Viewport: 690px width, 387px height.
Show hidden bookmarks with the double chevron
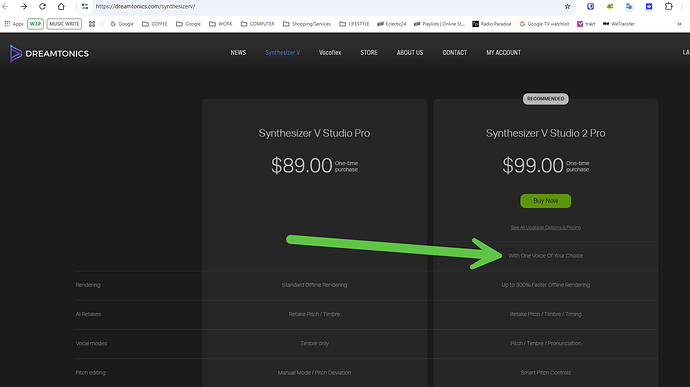point(679,24)
